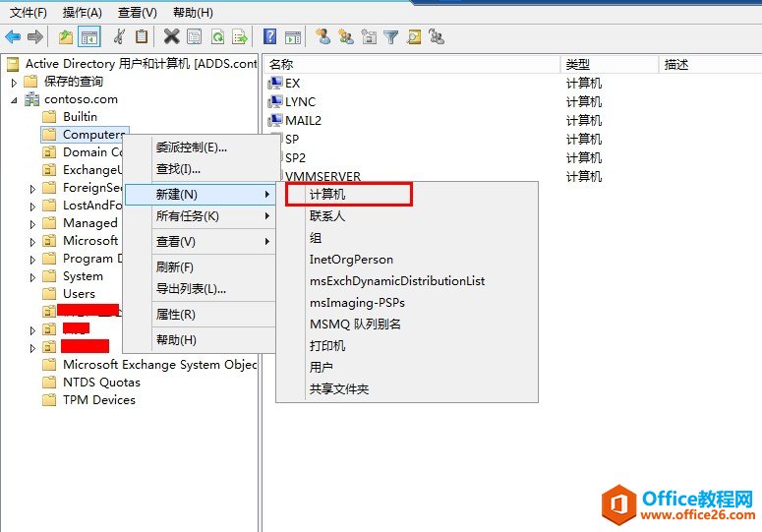Open the 查看(V) menu in menu bar

[138, 13]
